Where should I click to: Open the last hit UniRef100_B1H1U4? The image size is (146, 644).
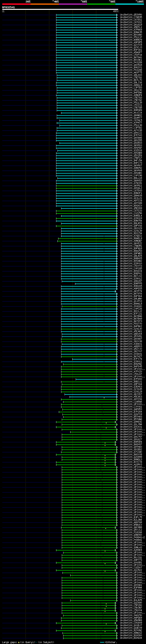click(x=131, y=638)
